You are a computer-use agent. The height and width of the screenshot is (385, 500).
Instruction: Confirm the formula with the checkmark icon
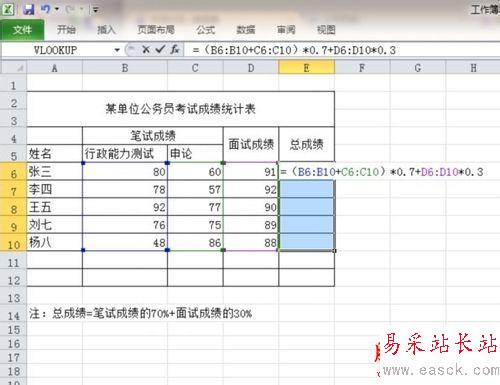click(x=160, y=50)
